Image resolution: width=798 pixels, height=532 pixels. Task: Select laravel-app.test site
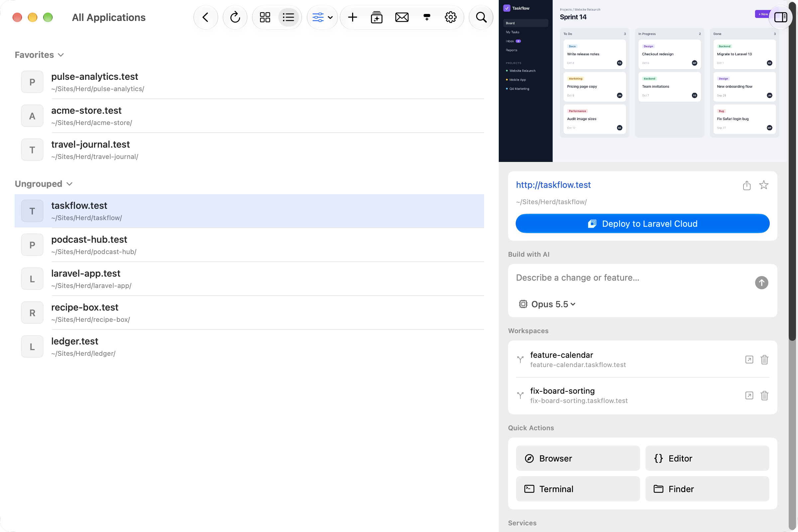(x=249, y=279)
